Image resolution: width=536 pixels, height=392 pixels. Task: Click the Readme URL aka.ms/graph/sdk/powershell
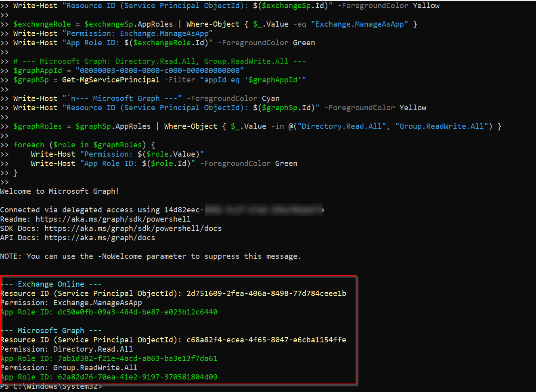113,219
